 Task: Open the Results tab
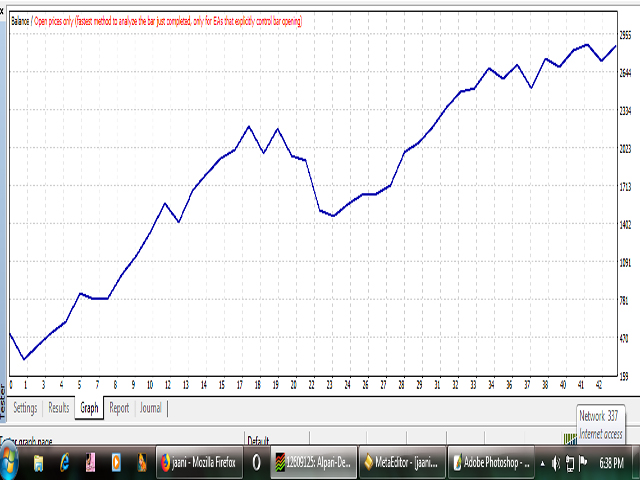click(59, 408)
